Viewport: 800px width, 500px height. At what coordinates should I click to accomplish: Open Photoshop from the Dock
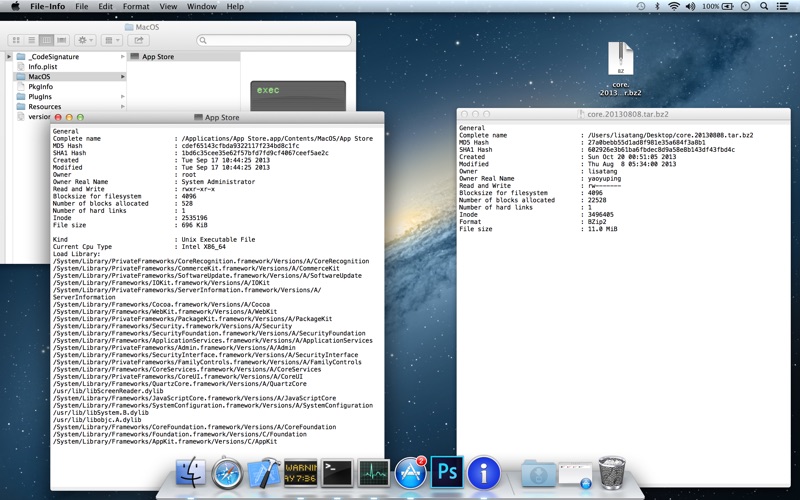pos(447,472)
